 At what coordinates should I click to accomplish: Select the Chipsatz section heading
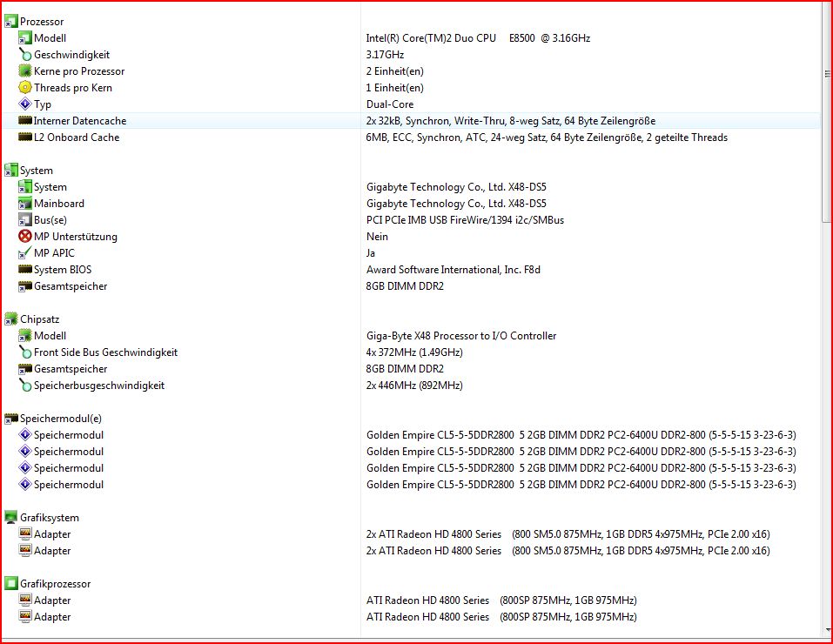pos(40,319)
